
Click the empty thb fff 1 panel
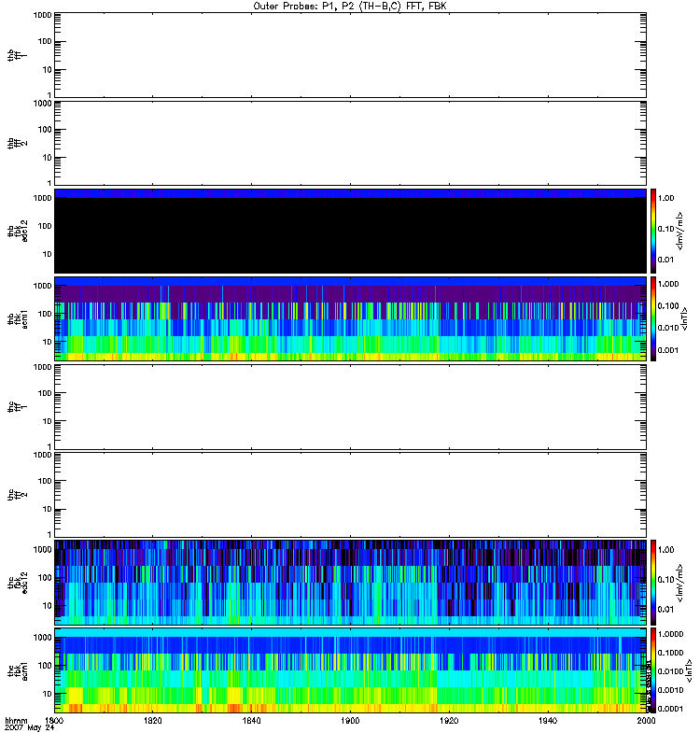pyautogui.click(x=350, y=54)
